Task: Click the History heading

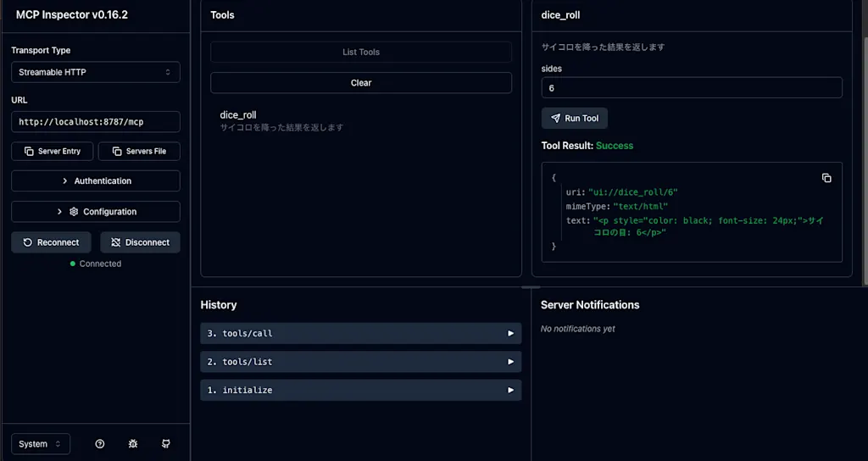Action: click(x=219, y=305)
